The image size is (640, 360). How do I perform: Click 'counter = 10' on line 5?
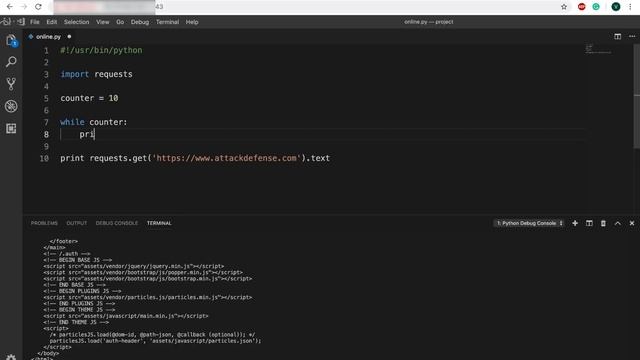(x=89, y=98)
